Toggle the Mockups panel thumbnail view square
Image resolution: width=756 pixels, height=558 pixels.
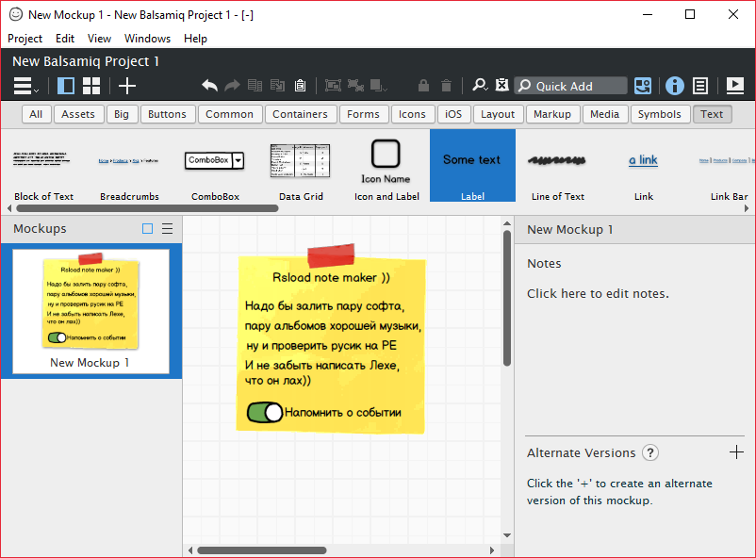pyautogui.click(x=147, y=229)
